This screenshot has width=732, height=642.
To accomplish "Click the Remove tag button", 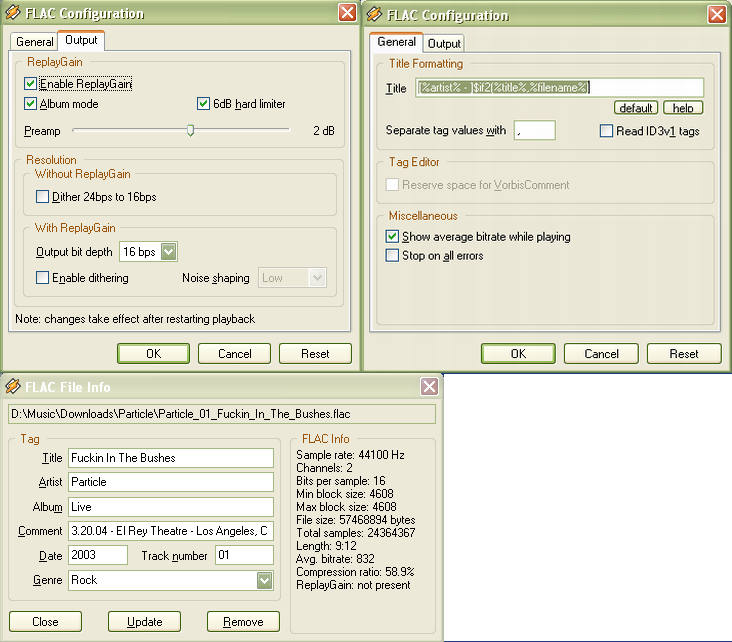I will tap(243, 621).
